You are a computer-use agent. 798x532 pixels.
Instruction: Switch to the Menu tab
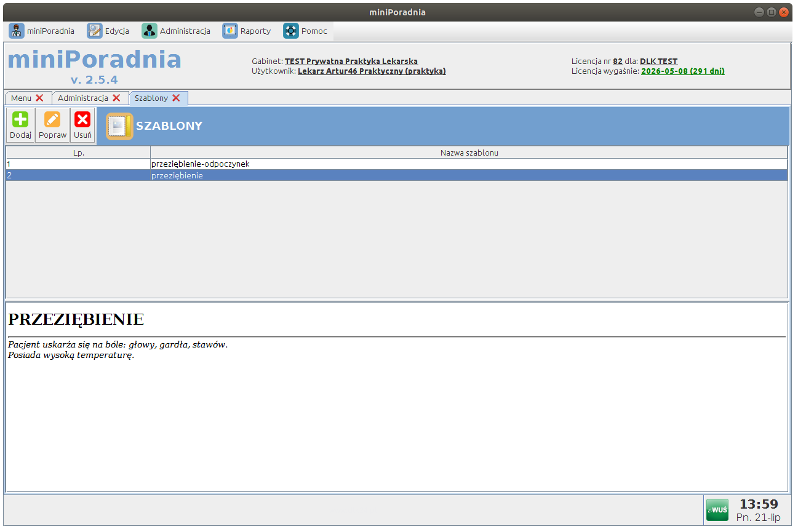(x=21, y=98)
